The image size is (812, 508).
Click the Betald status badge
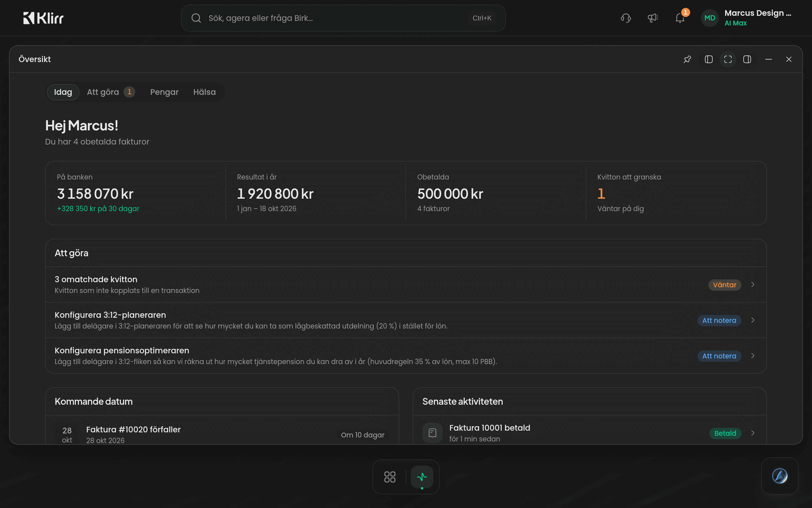pyautogui.click(x=725, y=433)
